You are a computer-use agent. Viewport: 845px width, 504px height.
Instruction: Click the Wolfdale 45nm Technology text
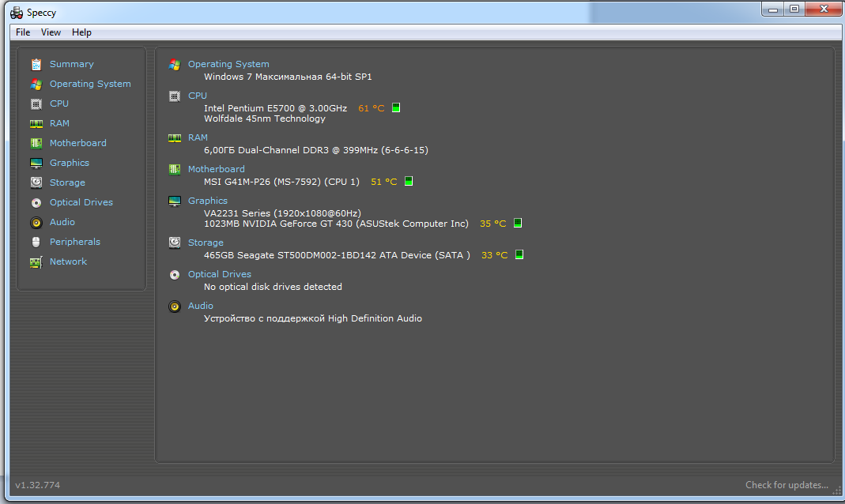(x=265, y=118)
